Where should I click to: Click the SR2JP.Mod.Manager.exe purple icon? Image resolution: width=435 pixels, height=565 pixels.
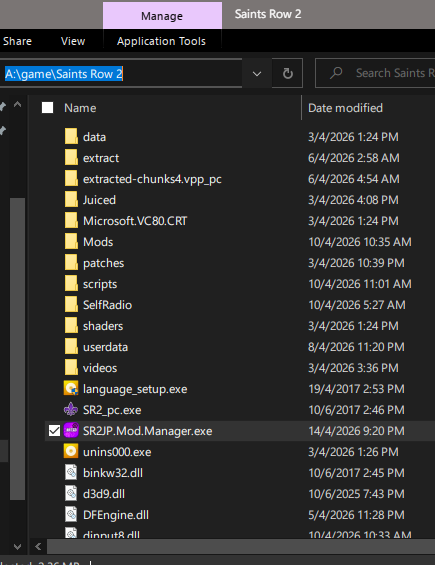pos(71,431)
